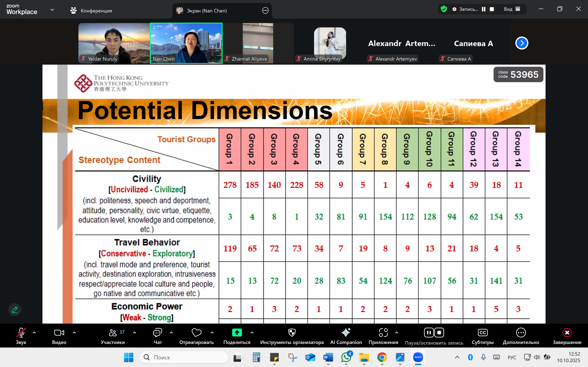Pause the recording in top bar
Image resolution: width=588 pixels, height=367 pixels.
(483, 9)
